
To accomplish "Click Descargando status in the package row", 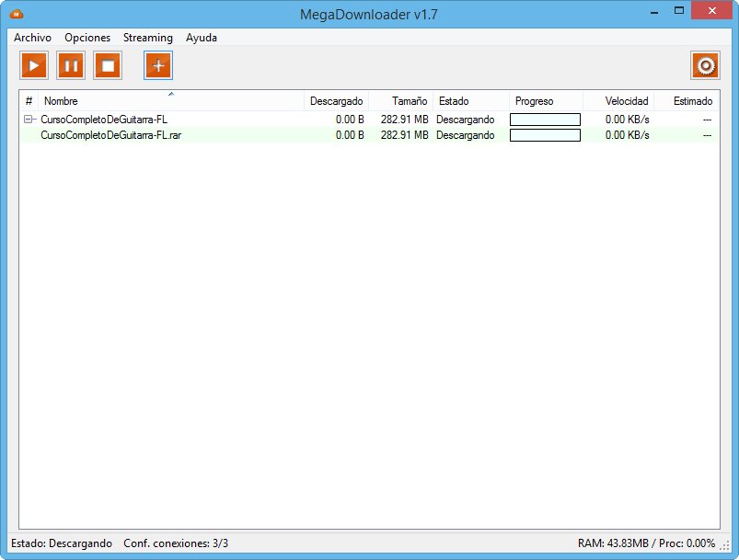I will coord(465,120).
